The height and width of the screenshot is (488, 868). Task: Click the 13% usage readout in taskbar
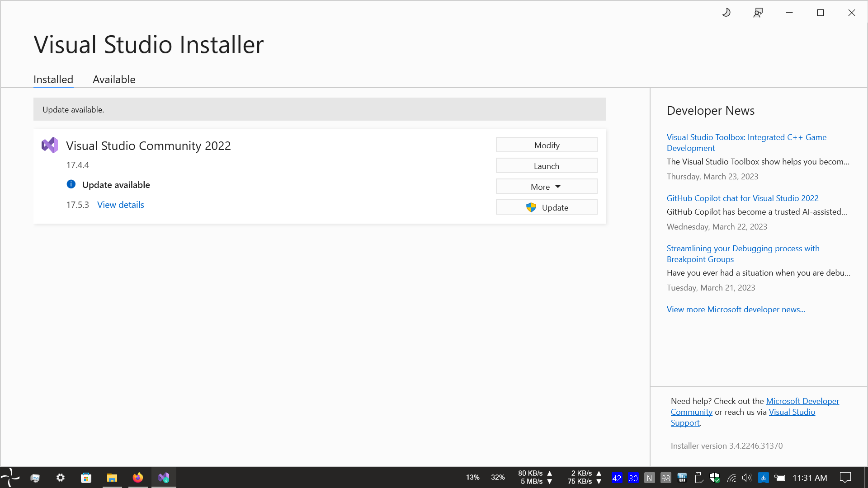(472, 477)
